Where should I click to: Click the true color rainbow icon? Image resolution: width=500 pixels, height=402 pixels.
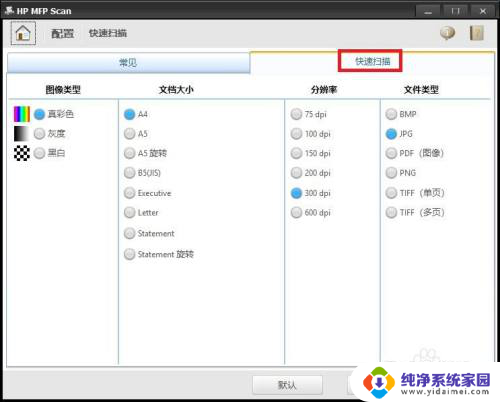(x=22, y=114)
